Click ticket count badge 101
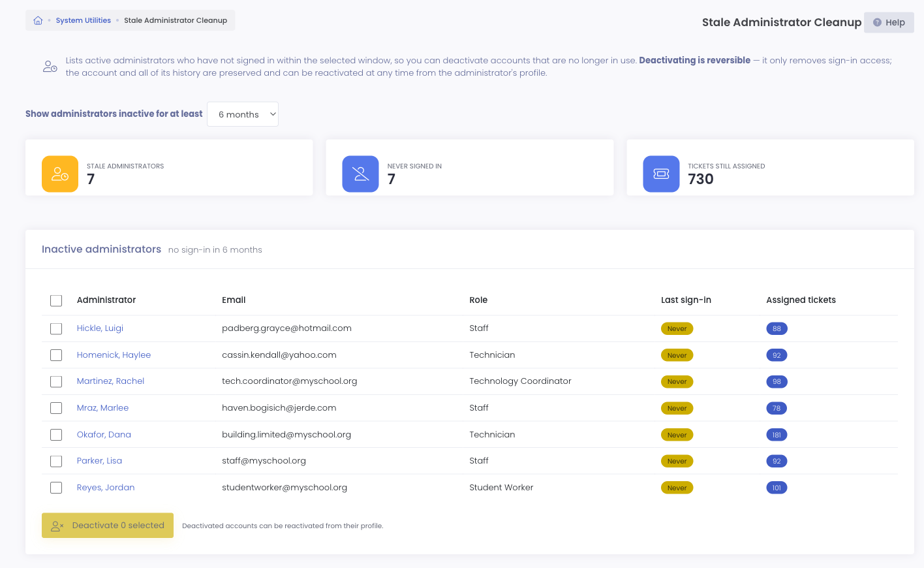Viewport: 924px width, 568px height. click(777, 488)
